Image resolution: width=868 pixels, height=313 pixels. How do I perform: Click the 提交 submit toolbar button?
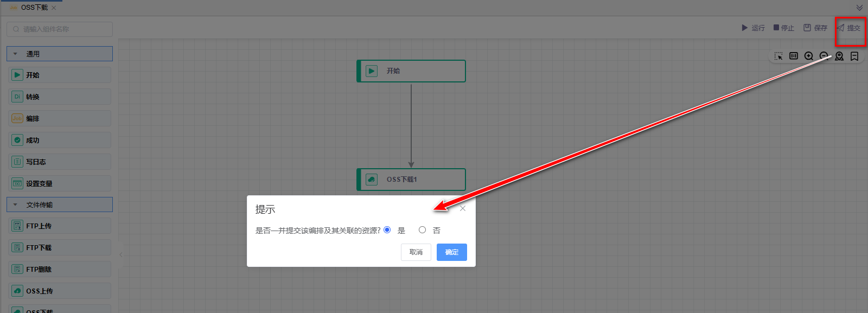[x=849, y=28]
